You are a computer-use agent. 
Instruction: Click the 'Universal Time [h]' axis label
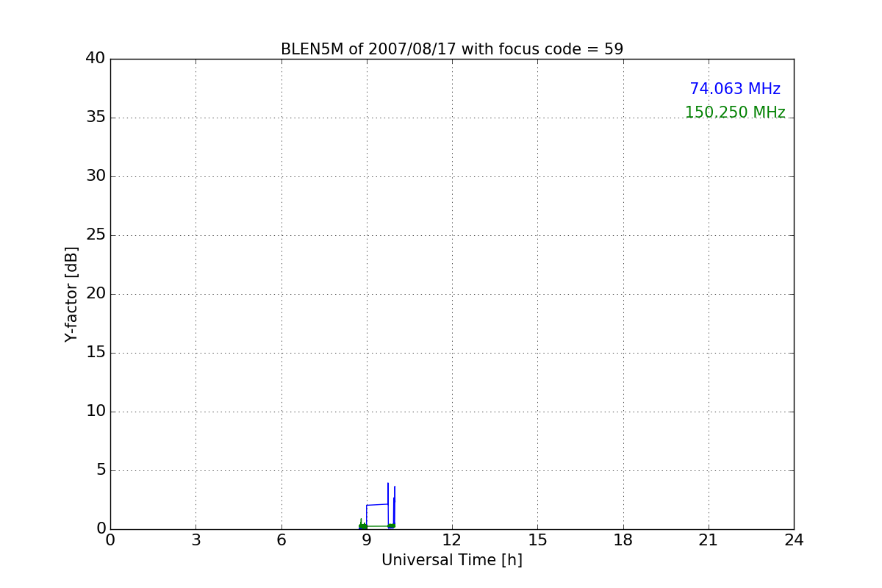[452, 560]
